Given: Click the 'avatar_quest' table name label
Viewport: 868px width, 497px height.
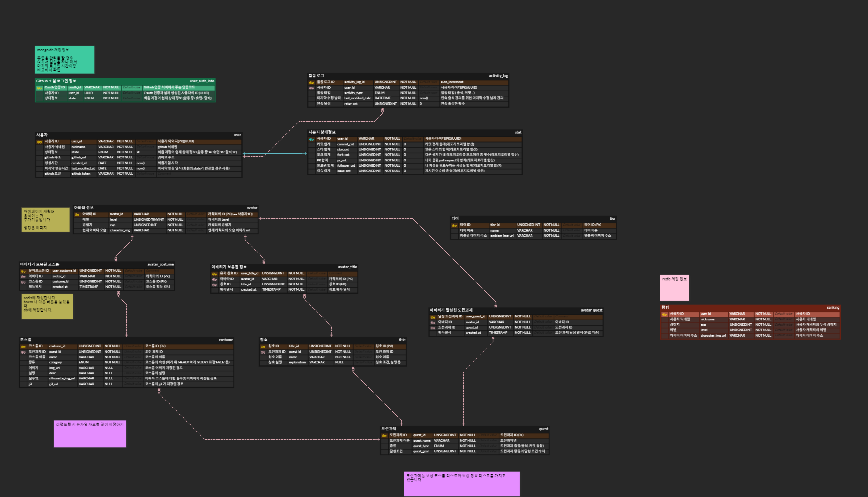Looking at the screenshot, I should click(591, 310).
